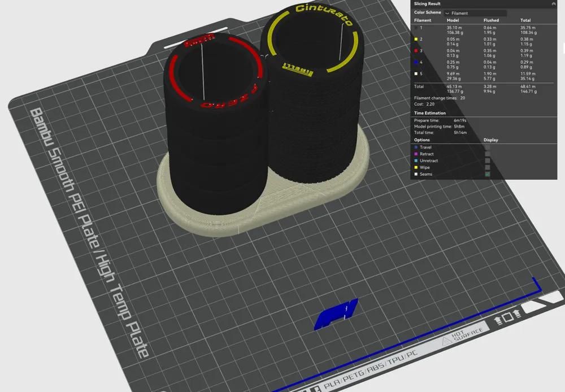
Task: Click filament 5 white color swatch
Action: click(x=416, y=74)
